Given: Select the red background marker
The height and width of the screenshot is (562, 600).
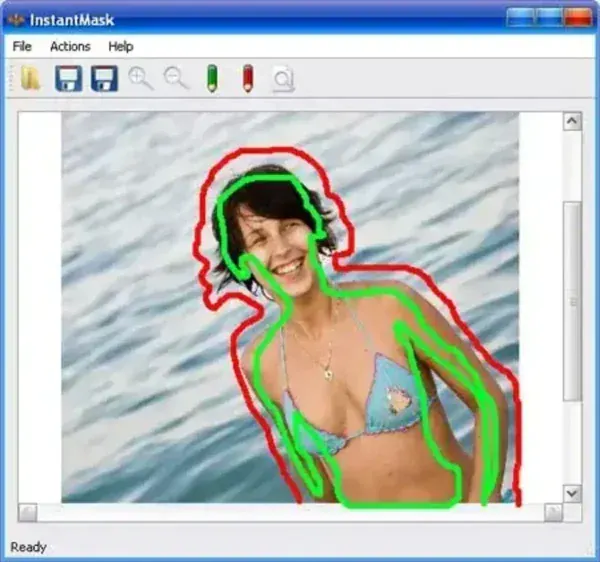Looking at the screenshot, I should point(248,78).
